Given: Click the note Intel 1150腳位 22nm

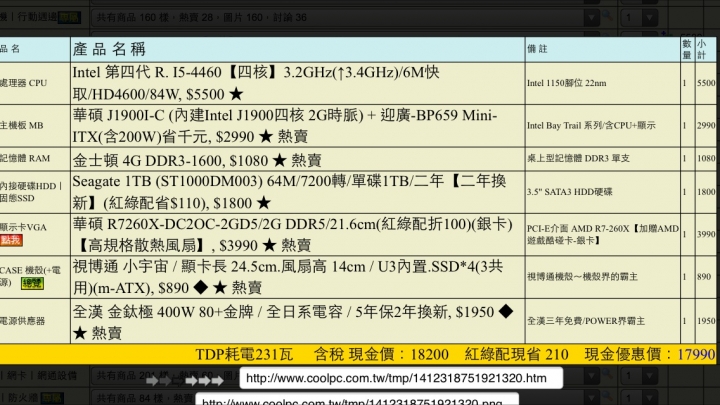Looking at the screenshot, I should 566,83.
